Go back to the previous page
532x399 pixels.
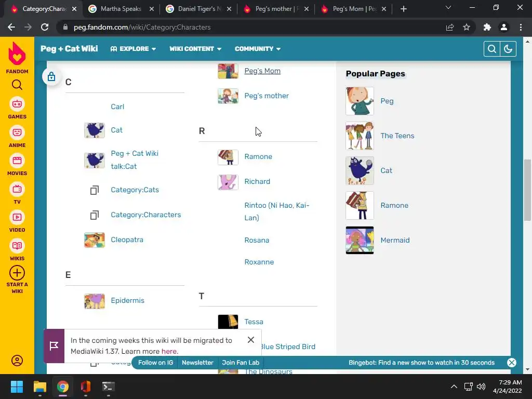[x=11, y=27]
